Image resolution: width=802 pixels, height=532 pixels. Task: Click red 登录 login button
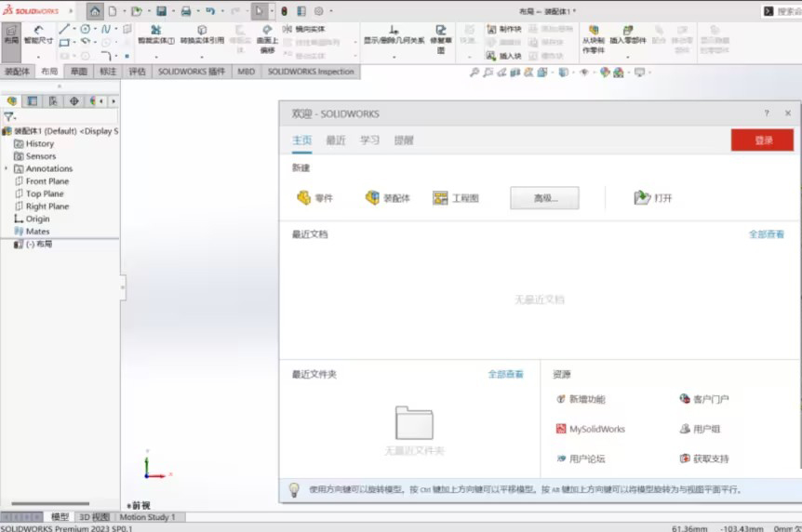coord(762,140)
